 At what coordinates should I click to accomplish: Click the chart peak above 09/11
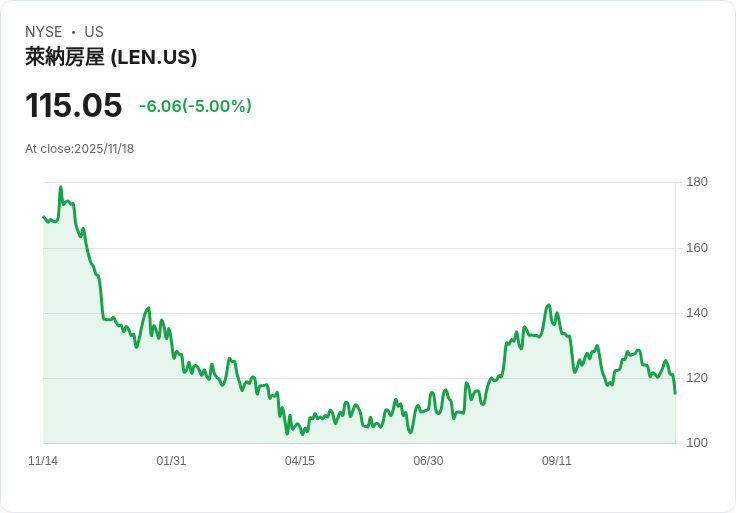click(548, 306)
